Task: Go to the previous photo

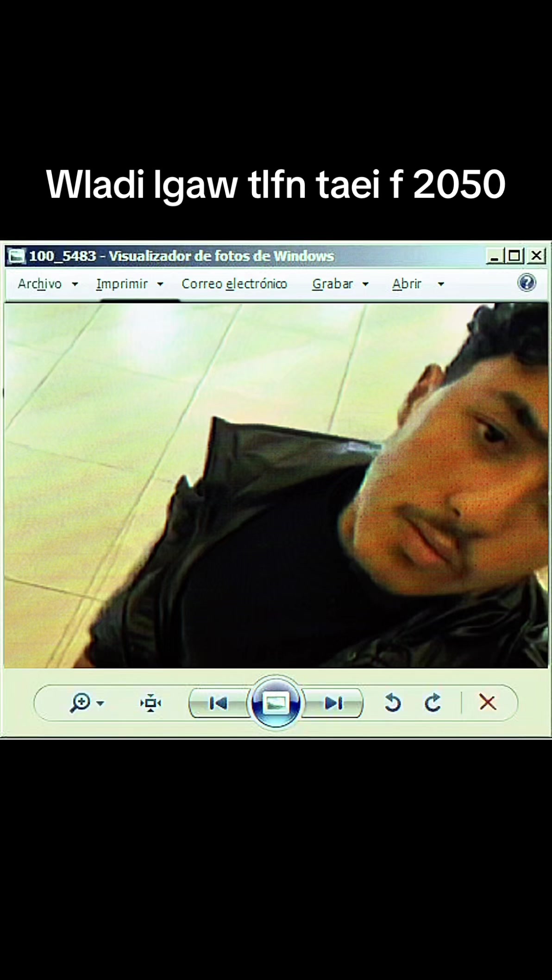Action: [218, 704]
